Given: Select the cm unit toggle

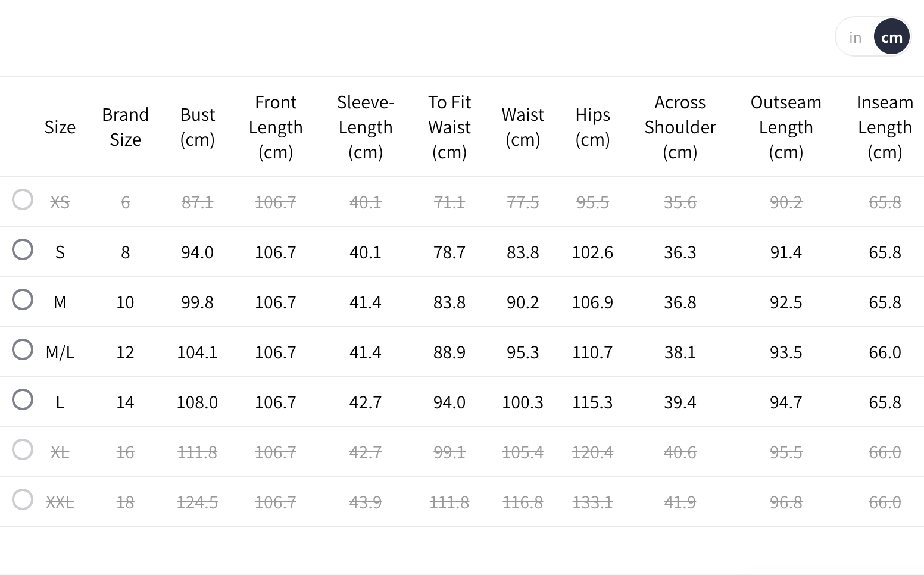Looking at the screenshot, I should pos(891,37).
